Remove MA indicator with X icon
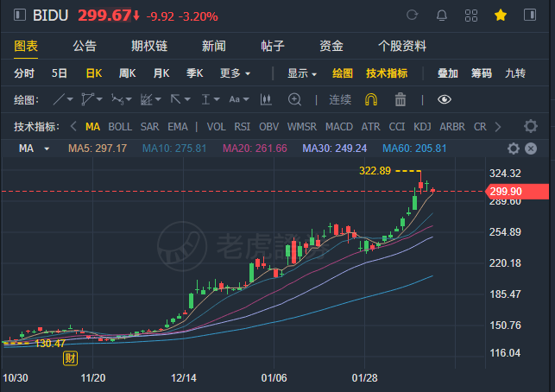Screen dimensions: 555x392 pyautogui.click(x=531, y=149)
